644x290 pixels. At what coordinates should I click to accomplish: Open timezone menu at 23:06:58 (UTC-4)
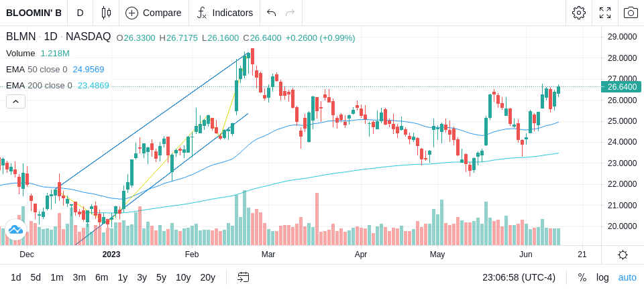point(519,278)
